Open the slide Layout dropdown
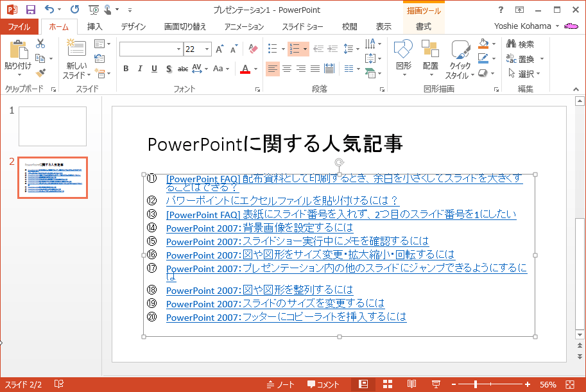The image size is (586, 392). tap(103, 44)
